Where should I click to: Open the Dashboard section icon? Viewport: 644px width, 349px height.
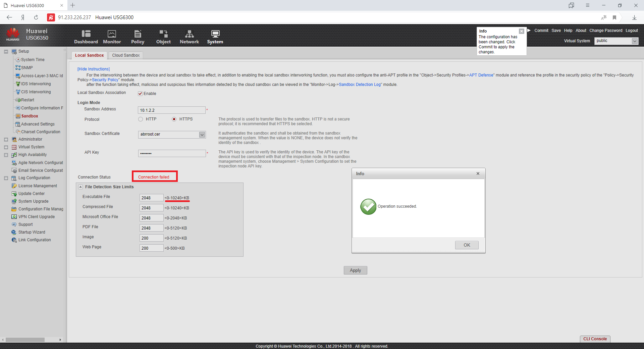86,34
